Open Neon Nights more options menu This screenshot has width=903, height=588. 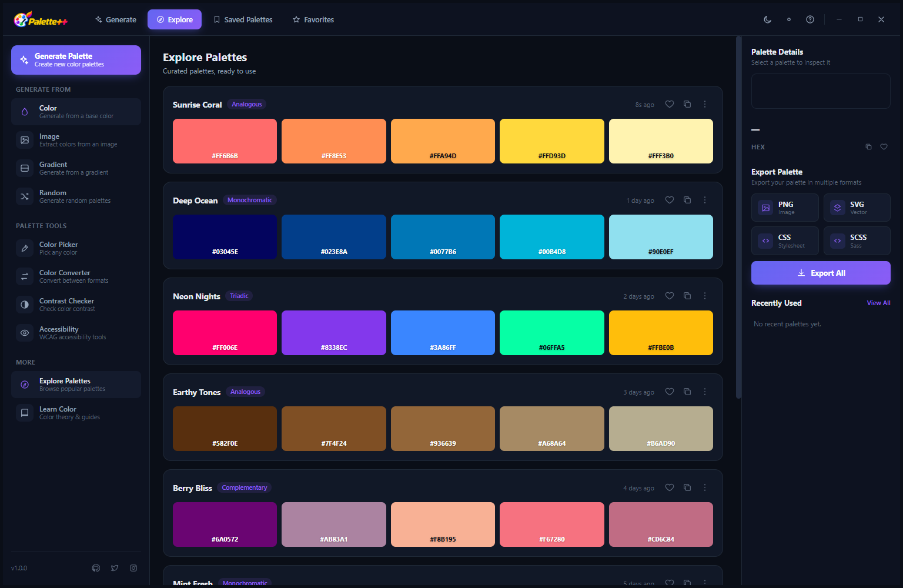pos(704,296)
